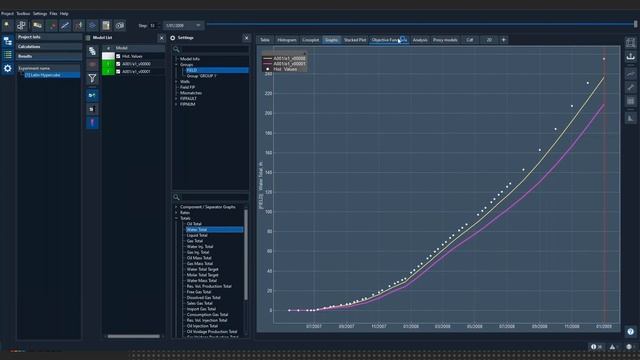Click the green swatch for A001/a1_v00000
Image resolution: width=640 pixels, height=360 pixels.
108,64
